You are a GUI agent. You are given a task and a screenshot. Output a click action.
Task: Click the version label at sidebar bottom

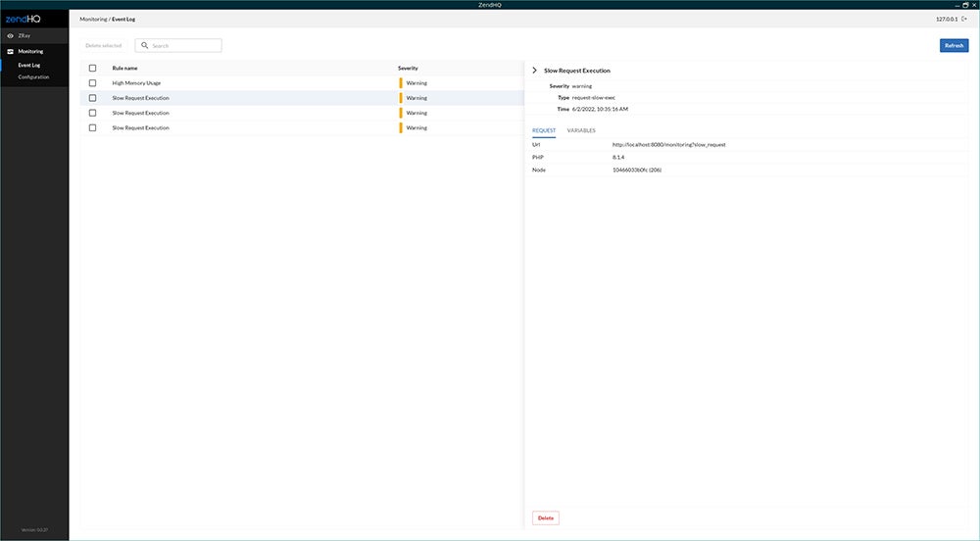[x=34, y=530]
